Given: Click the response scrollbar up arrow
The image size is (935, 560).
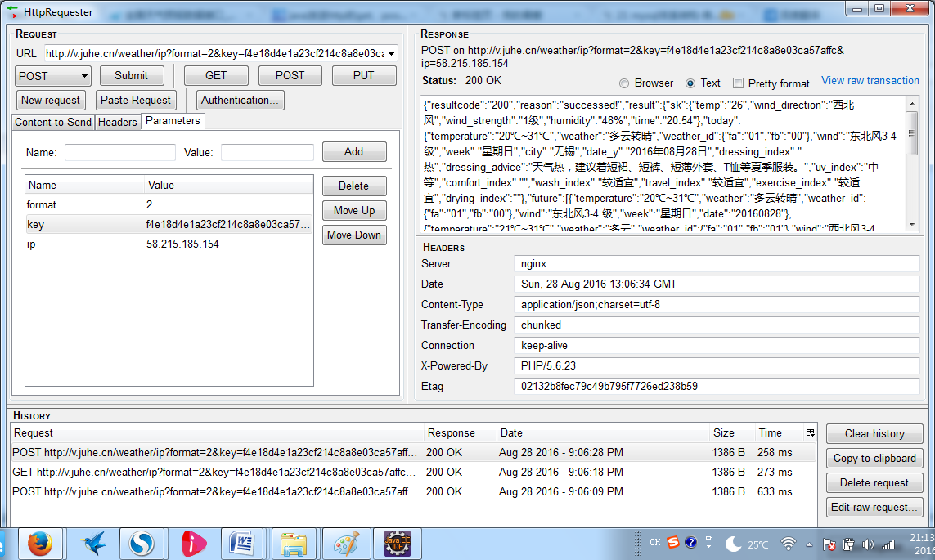Looking at the screenshot, I should [911, 104].
